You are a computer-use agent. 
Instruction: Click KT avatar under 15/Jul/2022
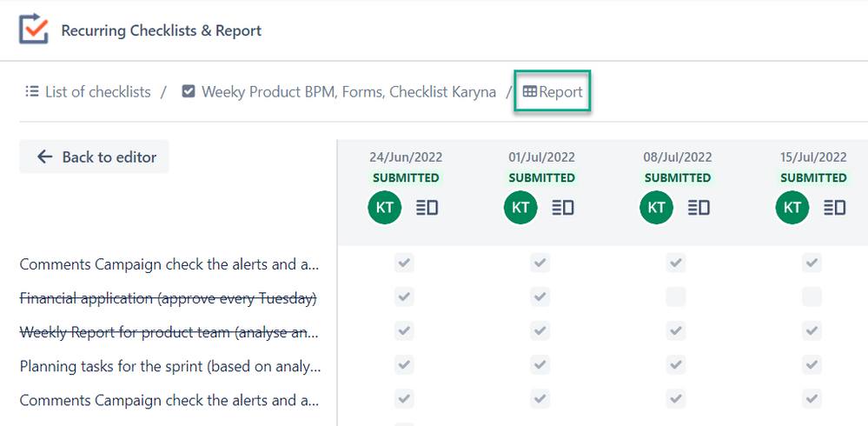point(792,208)
